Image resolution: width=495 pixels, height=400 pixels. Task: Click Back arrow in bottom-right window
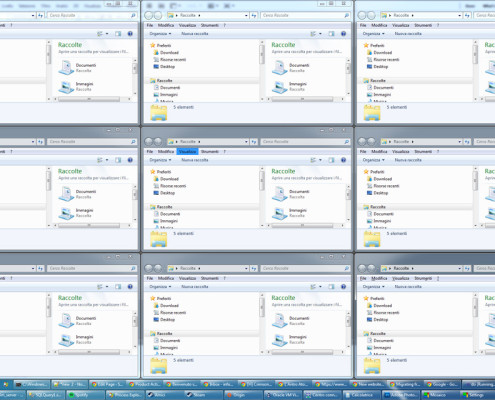362,268
